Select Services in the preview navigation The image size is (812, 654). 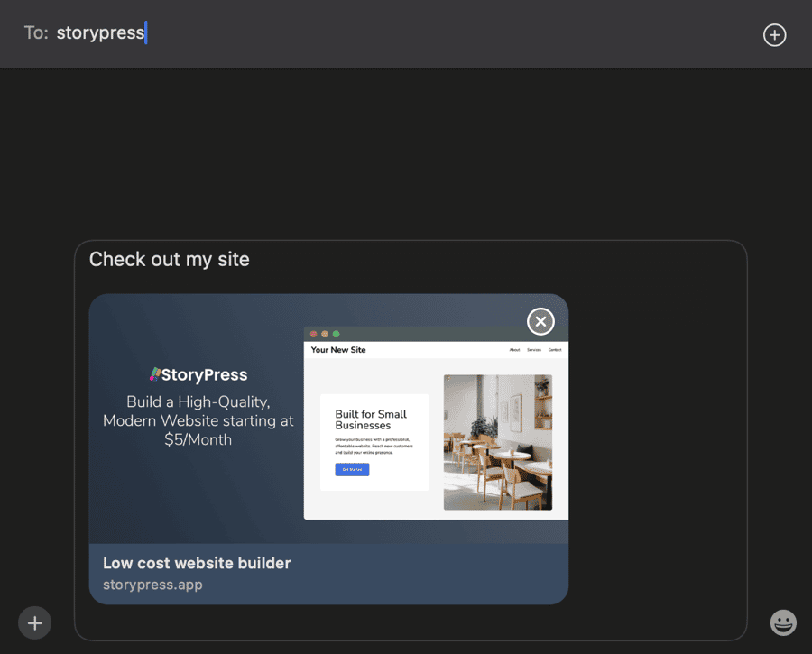(x=534, y=350)
